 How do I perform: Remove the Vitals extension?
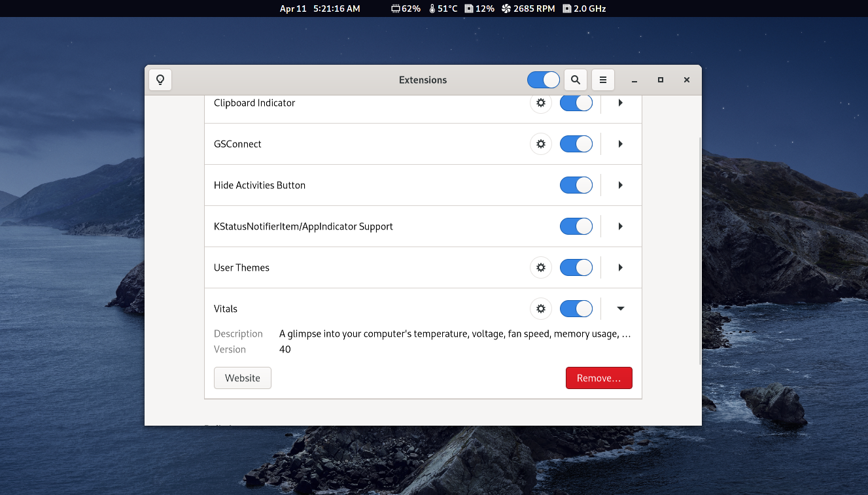(599, 377)
